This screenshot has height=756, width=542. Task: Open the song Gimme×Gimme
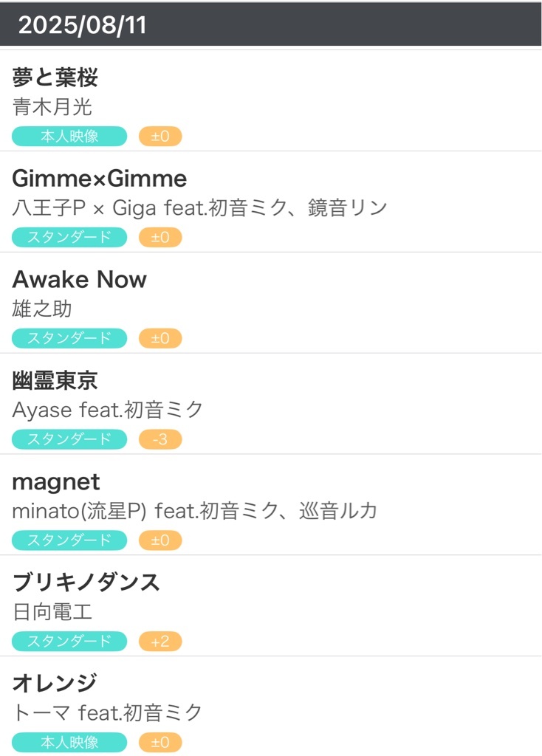click(100, 179)
